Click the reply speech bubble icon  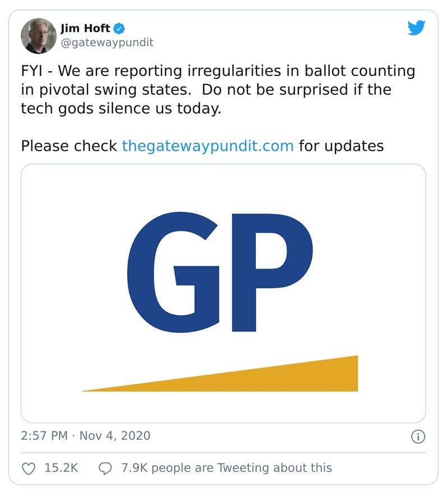105,467
